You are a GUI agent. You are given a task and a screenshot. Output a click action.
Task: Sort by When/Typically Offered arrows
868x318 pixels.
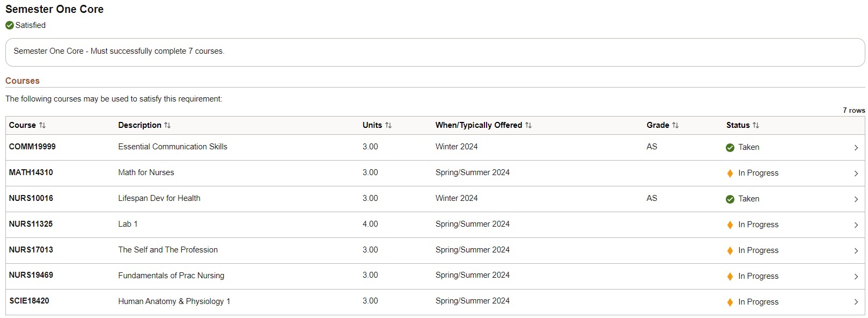[528, 125]
